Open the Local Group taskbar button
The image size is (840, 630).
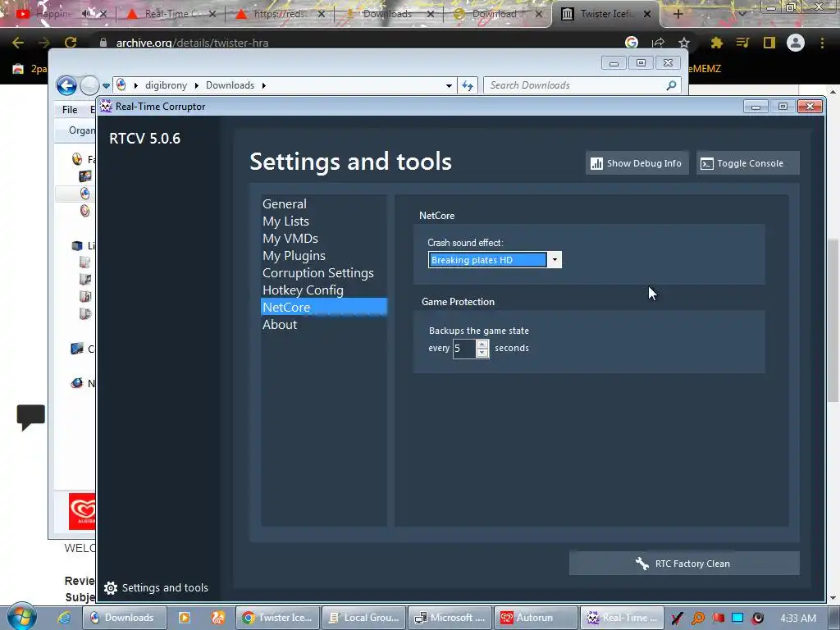click(x=363, y=618)
